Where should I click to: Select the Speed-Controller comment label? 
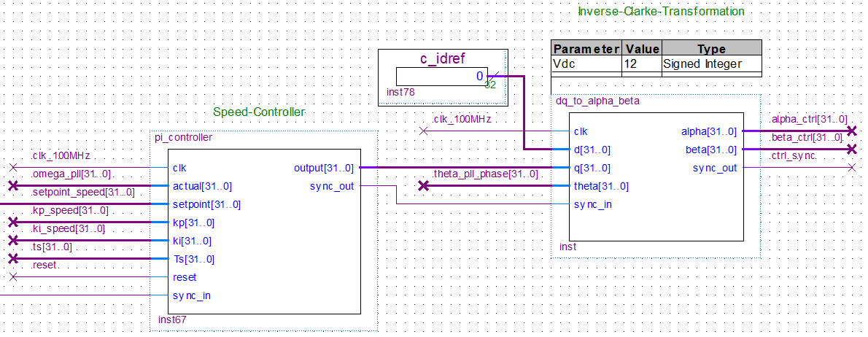259,112
